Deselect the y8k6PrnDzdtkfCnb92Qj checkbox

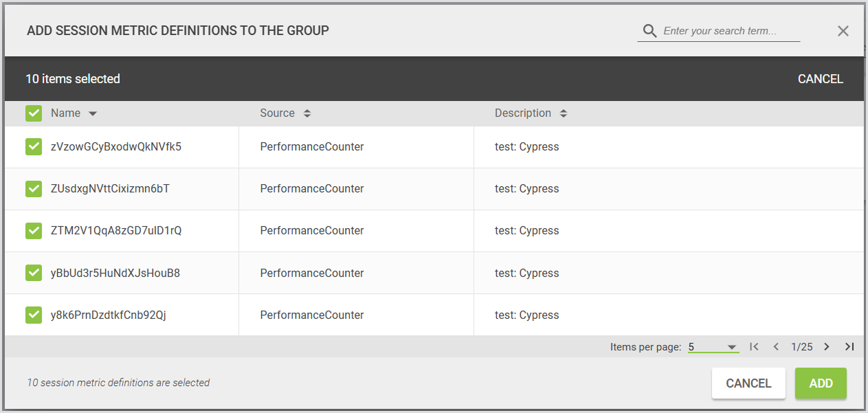[34, 315]
